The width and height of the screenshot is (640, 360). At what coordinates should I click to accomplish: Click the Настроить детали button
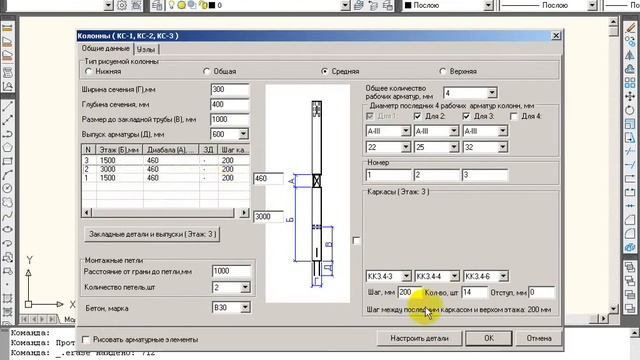pyautogui.click(x=419, y=338)
